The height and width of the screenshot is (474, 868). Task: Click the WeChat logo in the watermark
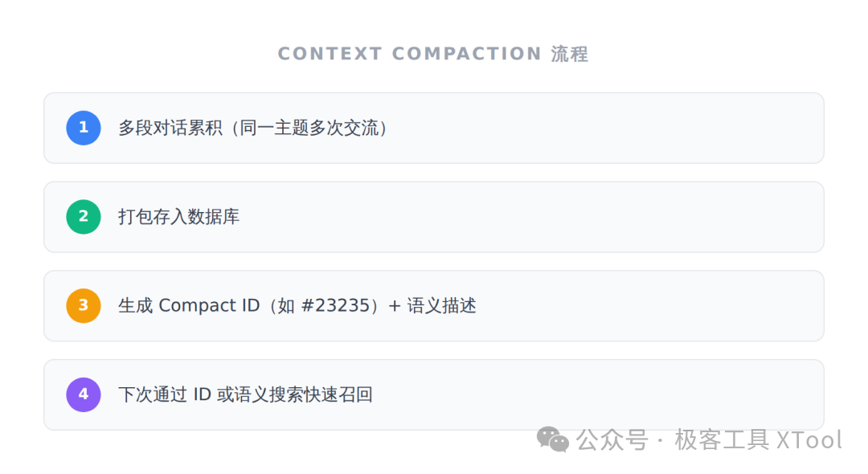(552, 439)
